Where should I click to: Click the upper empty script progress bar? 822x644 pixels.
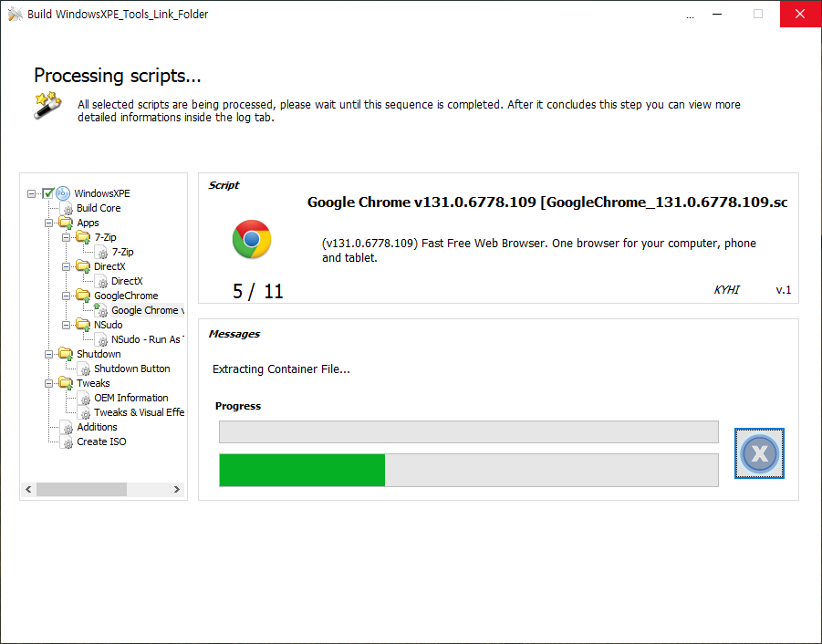click(x=469, y=431)
